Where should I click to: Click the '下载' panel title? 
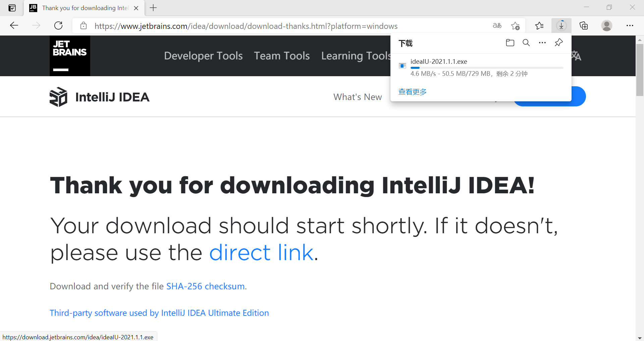(x=406, y=43)
